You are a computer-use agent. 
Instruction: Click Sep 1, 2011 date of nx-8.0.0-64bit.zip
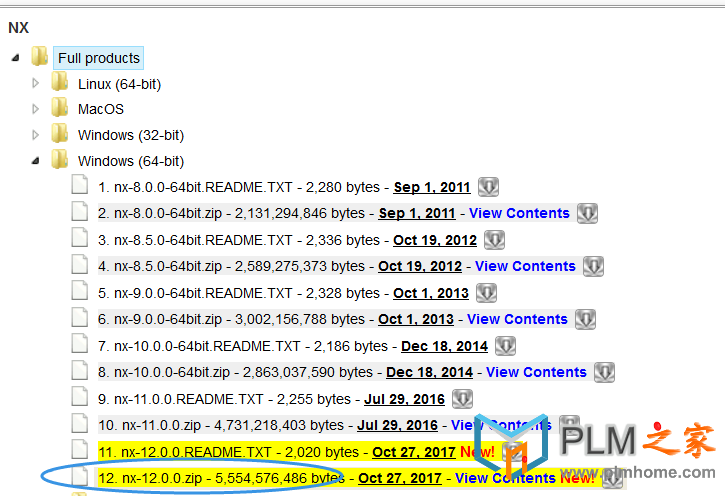coord(417,213)
